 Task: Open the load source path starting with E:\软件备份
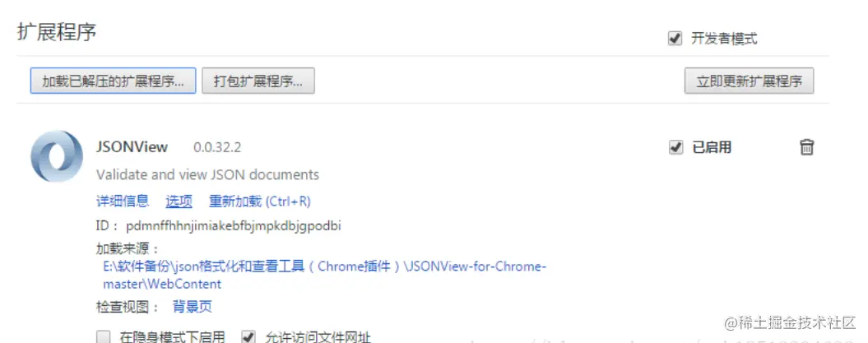click(324, 275)
